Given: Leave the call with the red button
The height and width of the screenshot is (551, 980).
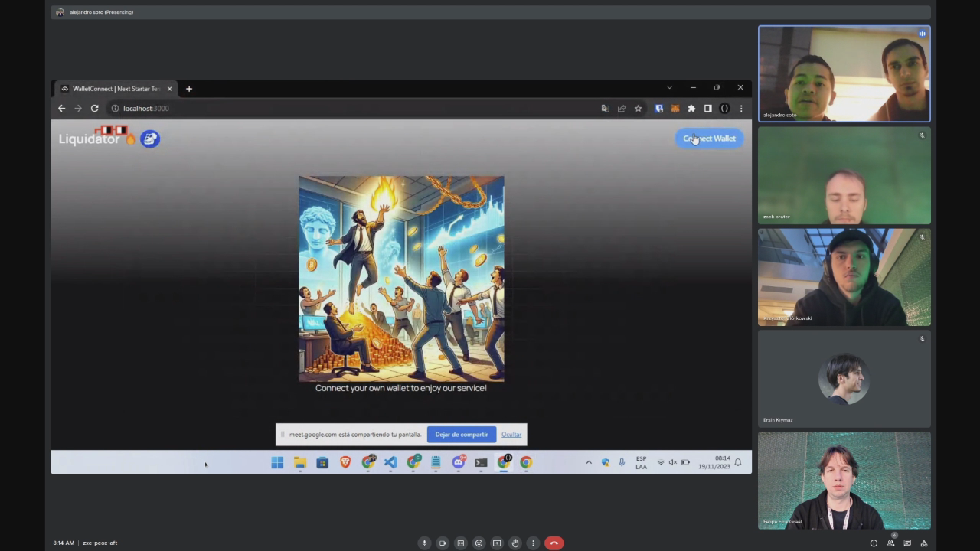Looking at the screenshot, I should tap(554, 543).
